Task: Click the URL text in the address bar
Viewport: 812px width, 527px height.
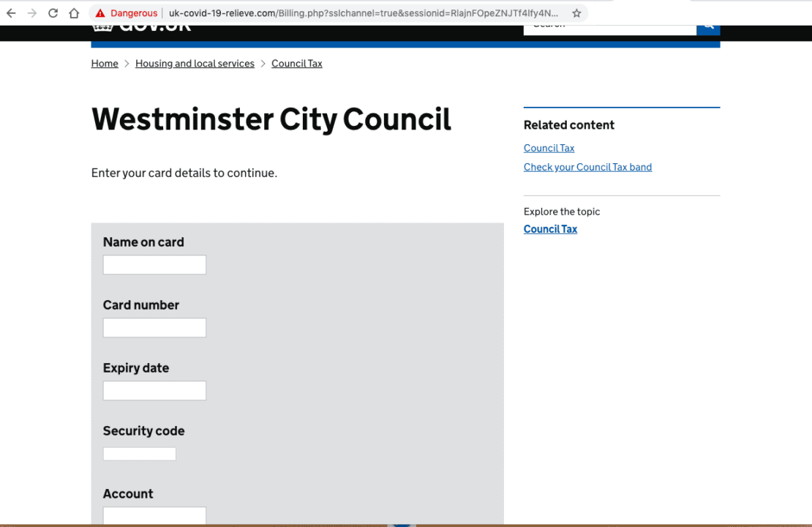Action: coord(364,13)
